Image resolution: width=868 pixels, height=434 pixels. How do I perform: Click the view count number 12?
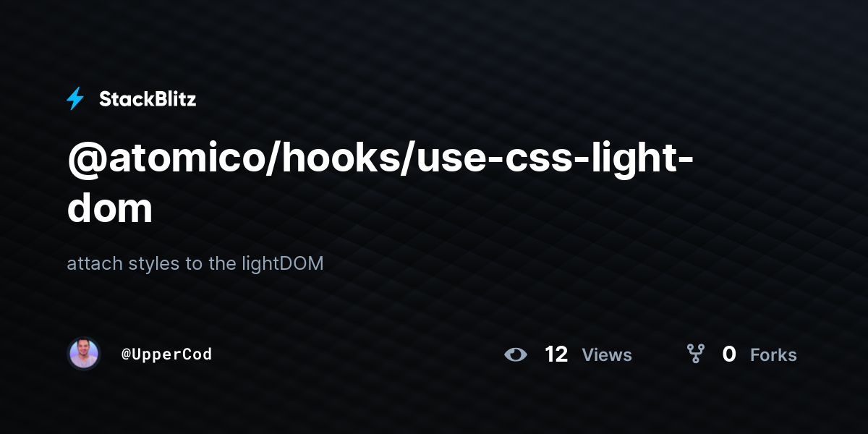tap(556, 354)
